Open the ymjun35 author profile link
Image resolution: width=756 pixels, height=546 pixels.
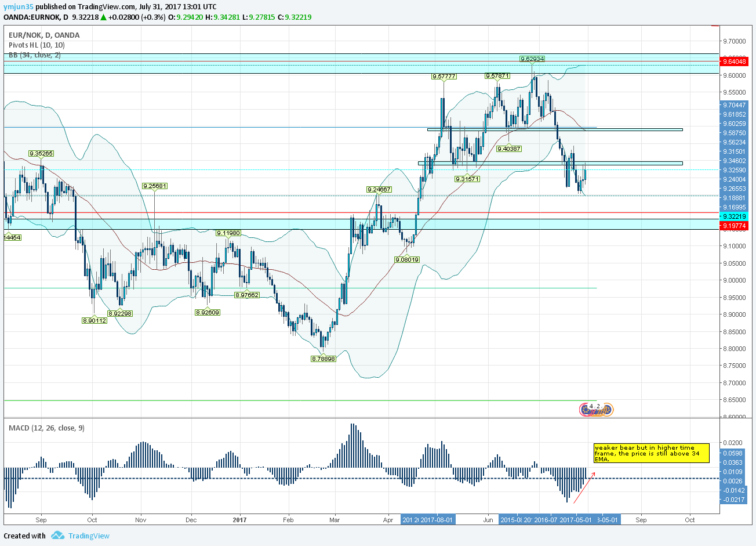17,7
